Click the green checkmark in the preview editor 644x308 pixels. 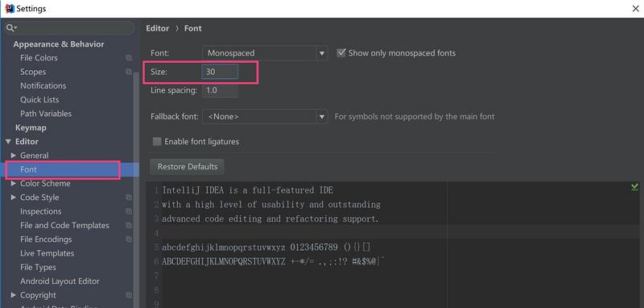click(x=634, y=188)
